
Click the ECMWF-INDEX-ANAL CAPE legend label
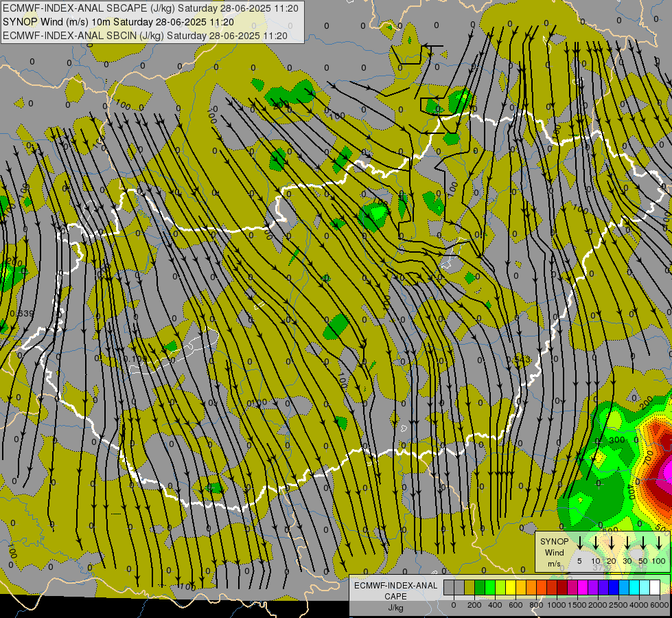tap(395, 591)
